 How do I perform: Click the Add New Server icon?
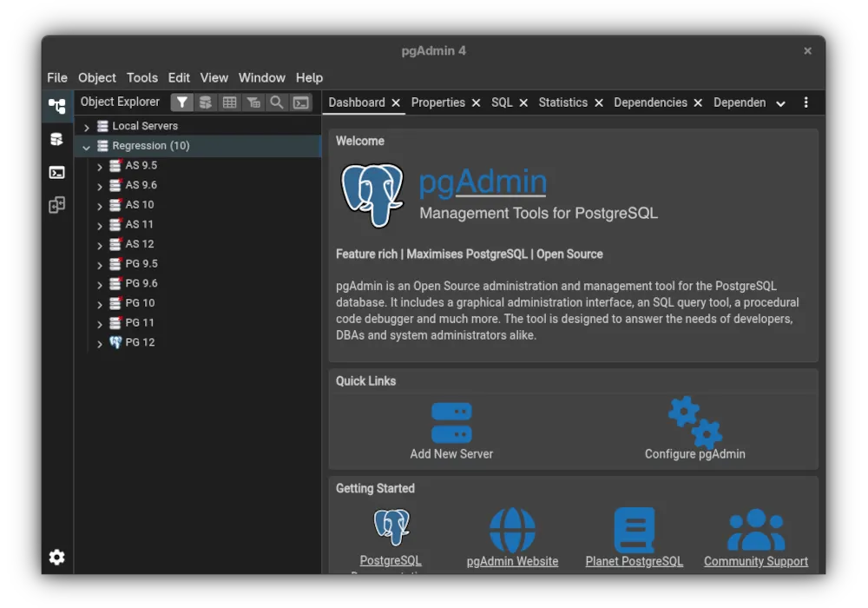(x=451, y=424)
